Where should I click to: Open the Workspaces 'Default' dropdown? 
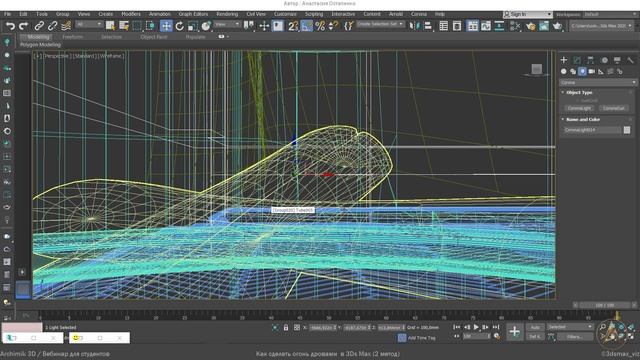coord(610,14)
